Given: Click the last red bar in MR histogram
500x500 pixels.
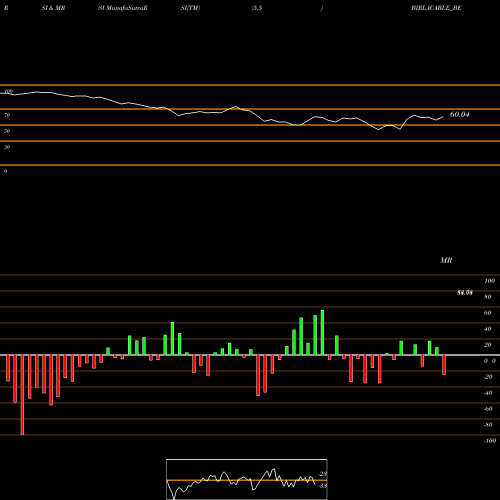Looking at the screenshot, I should [444, 365].
